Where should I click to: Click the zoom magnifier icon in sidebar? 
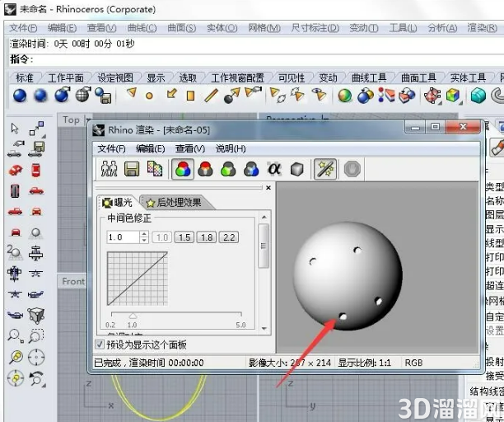pos(15,336)
